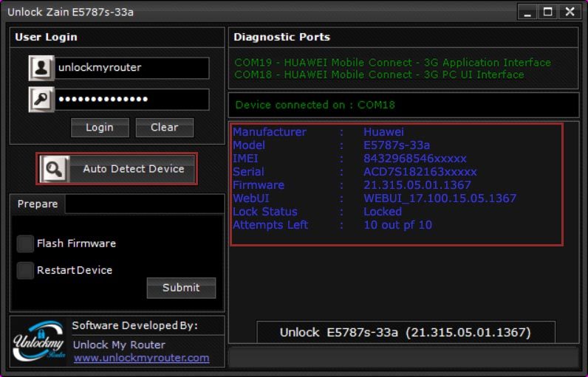Image resolution: width=588 pixels, height=377 pixels.
Task: Close the Unlock Zain E5787s-33a window
Action: 570,12
